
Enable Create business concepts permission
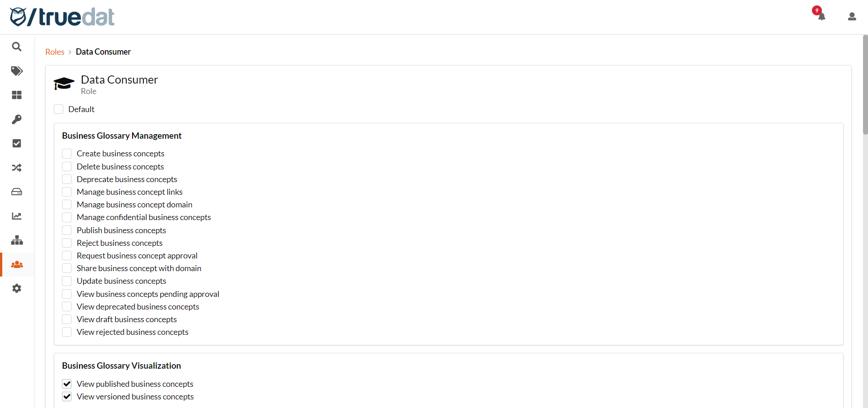coord(66,154)
